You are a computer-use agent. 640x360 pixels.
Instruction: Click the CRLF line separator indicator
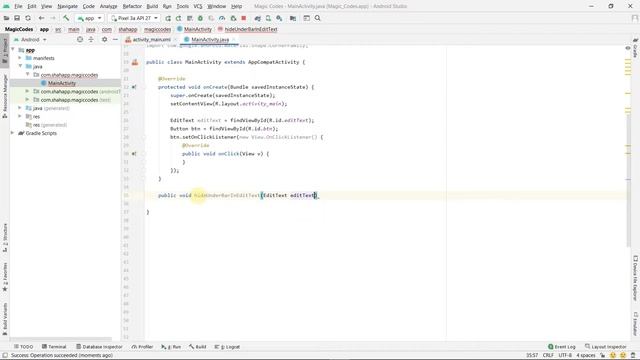[x=548, y=356]
